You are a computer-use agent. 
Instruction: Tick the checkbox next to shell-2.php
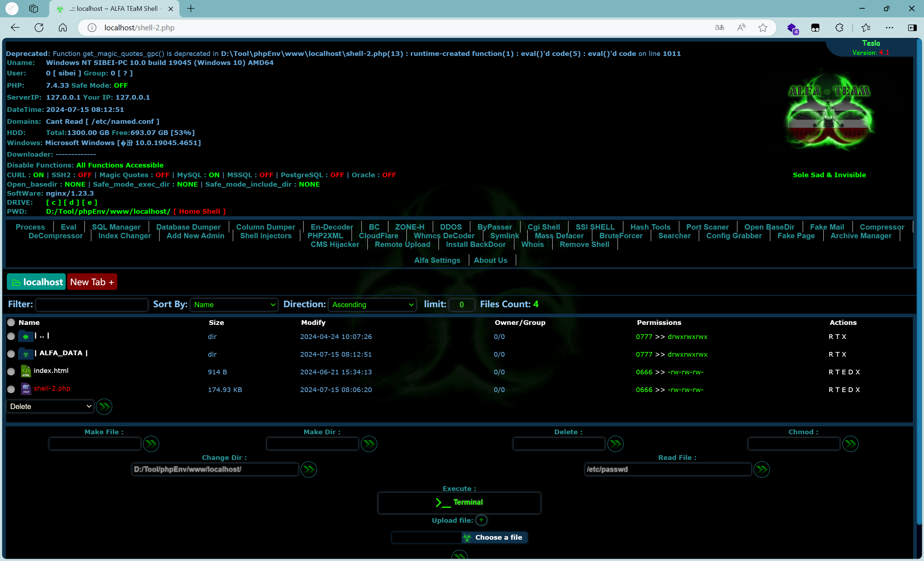11,389
